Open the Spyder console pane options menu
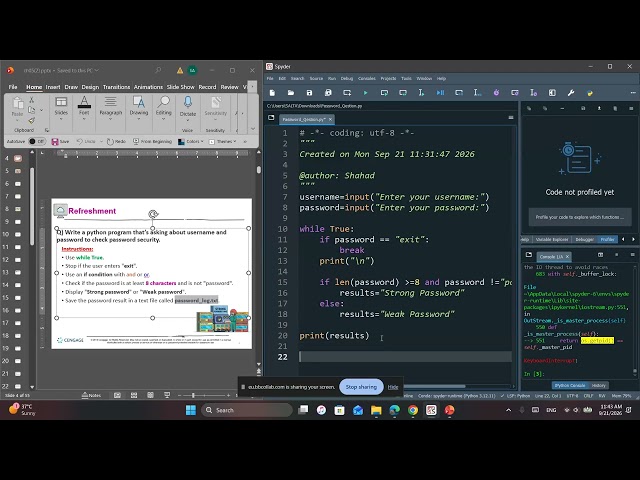 point(632,255)
